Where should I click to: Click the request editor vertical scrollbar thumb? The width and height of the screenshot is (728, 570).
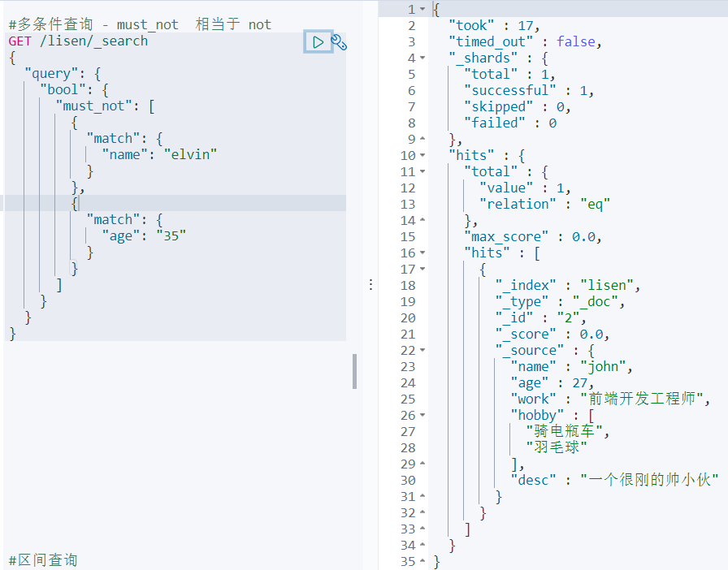355,371
